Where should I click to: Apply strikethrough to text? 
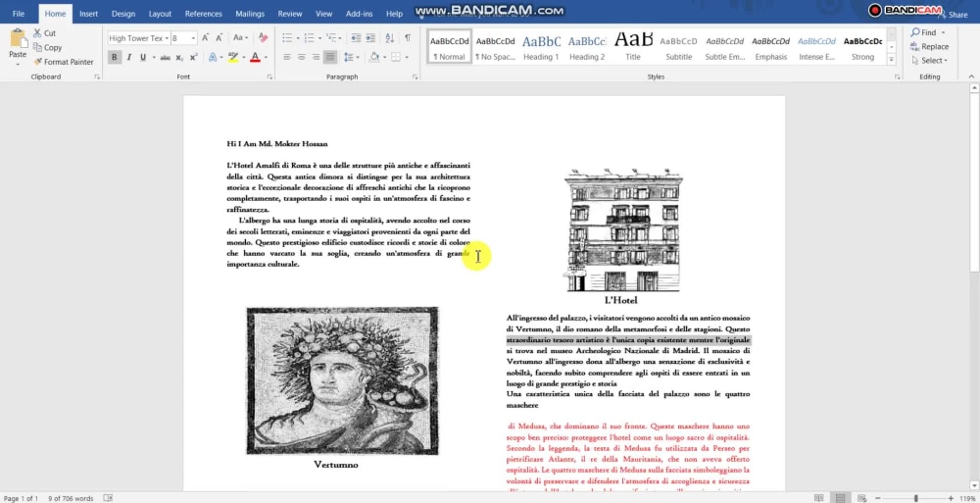(165, 58)
